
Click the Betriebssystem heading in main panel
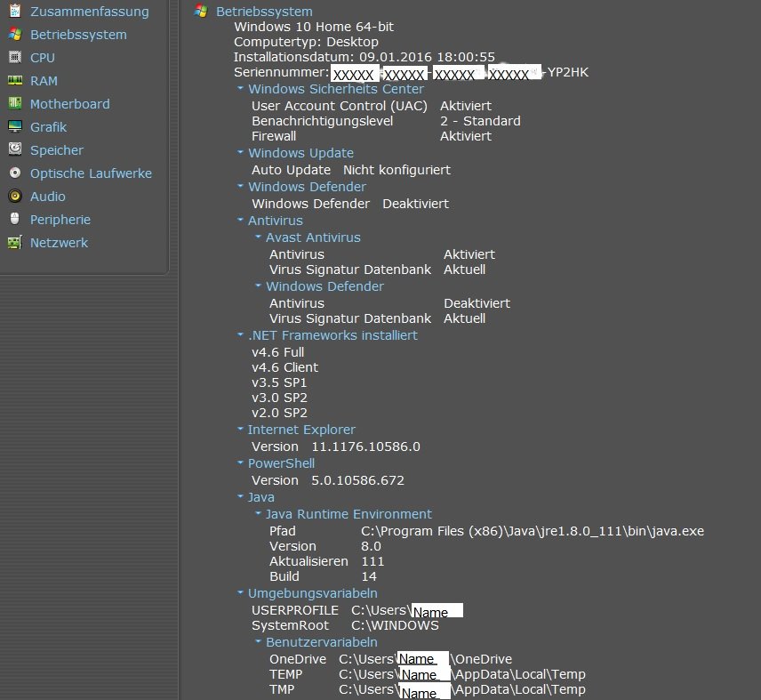point(264,12)
